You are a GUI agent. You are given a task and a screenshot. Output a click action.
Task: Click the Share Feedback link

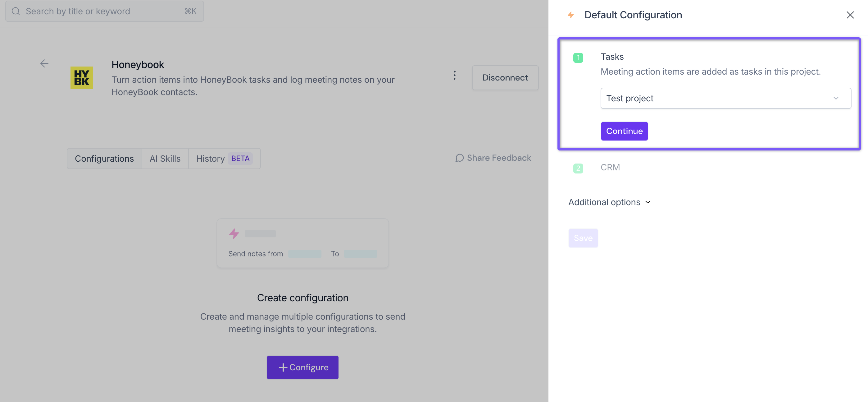[x=493, y=158]
